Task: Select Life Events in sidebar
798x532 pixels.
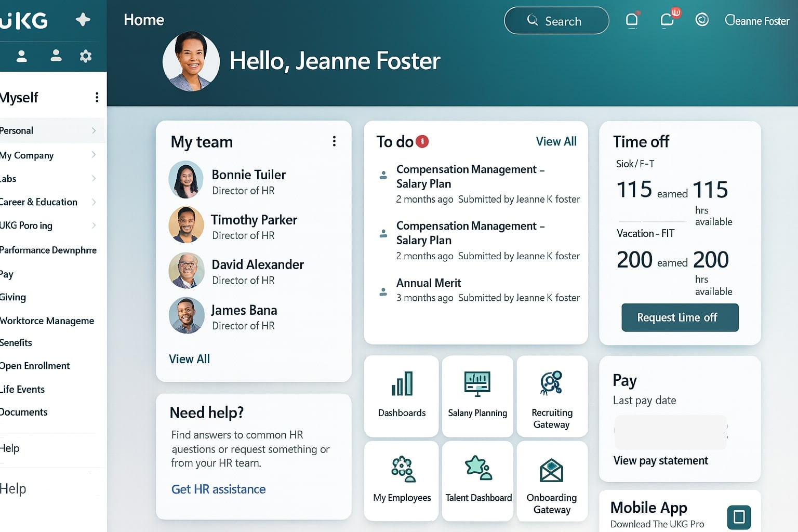Action: click(23, 389)
